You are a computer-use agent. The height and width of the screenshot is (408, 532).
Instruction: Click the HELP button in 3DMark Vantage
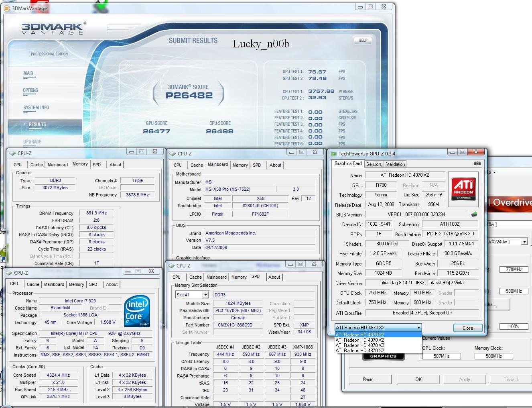tap(363, 40)
